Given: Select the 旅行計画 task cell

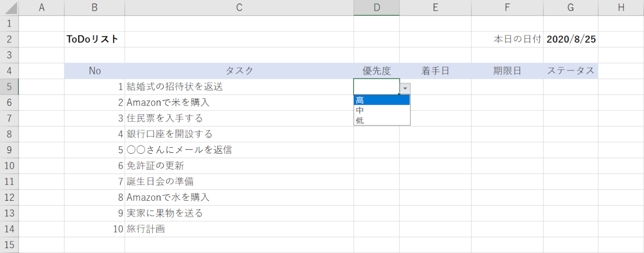Looking at the screenshot, I should click(239, 229).
